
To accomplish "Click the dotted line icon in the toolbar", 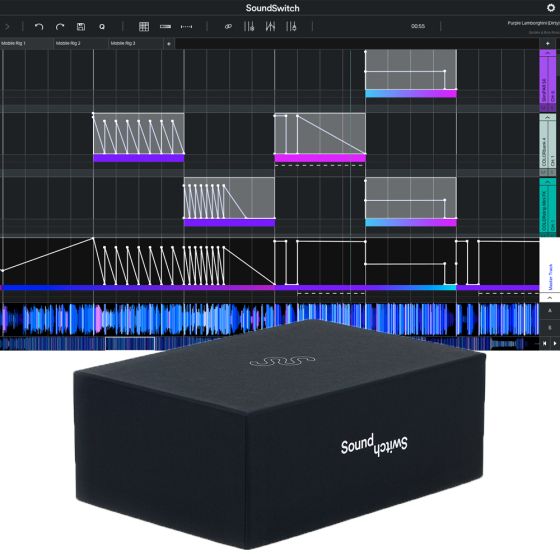I will pos(186,26).
